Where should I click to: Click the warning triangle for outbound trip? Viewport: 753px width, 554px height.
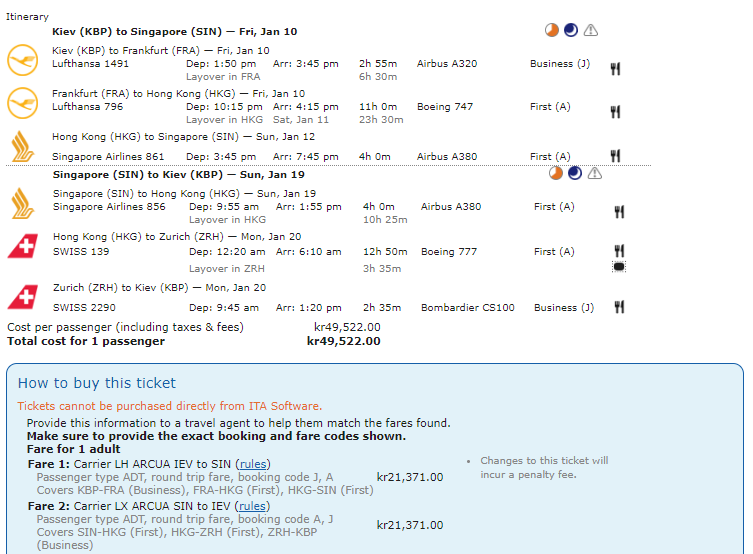591,31
